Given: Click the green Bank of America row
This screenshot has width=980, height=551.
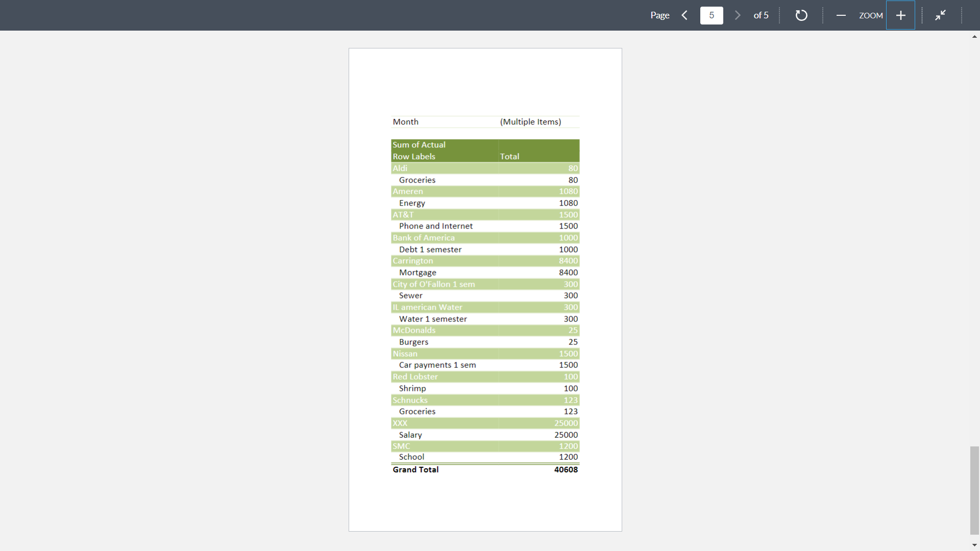Looking at the screenshot, I should (423, 237).
